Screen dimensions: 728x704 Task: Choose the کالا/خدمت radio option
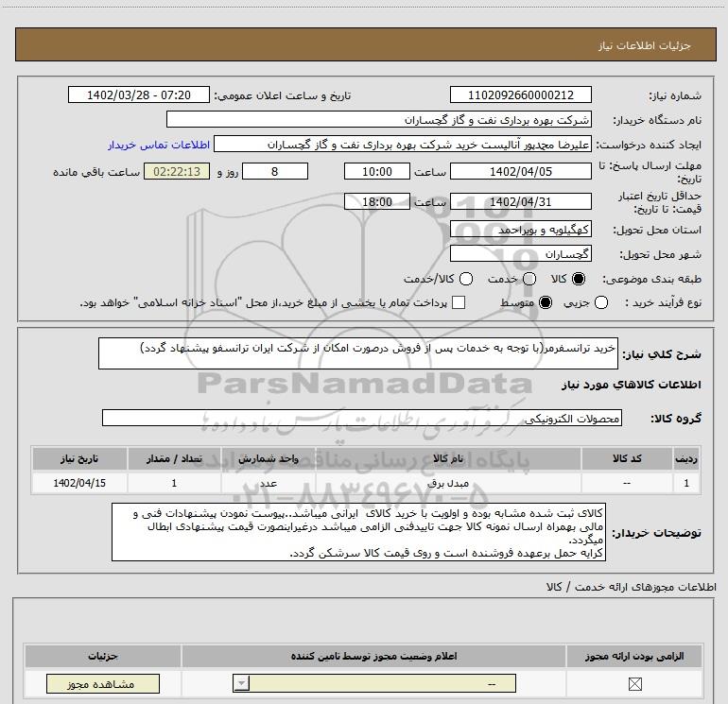[466, 279]
